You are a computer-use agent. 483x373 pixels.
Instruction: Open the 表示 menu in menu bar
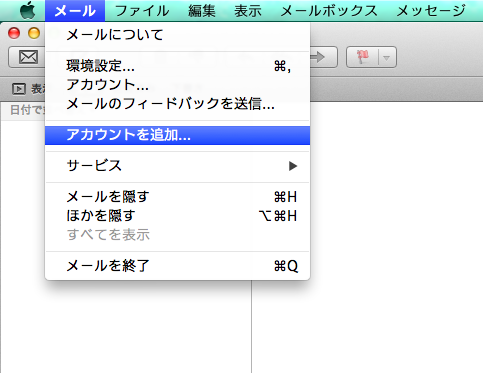click(x=248, y=11)
